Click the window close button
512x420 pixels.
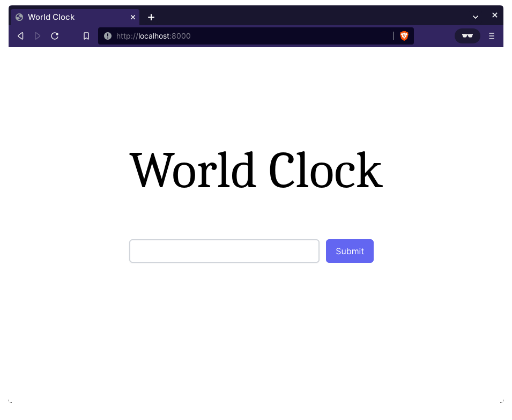pos(495,15)
